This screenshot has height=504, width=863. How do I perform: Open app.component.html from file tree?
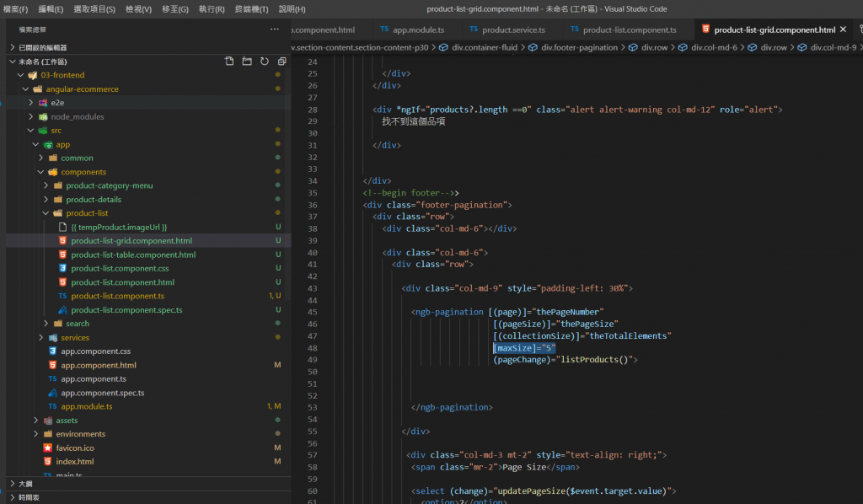pyautogui.click(x=98, y=365)
